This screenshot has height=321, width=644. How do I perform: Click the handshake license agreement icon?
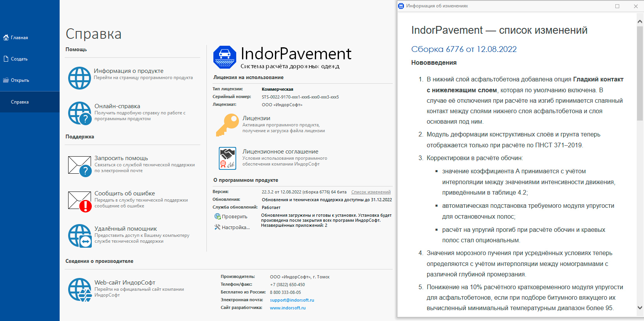(227, 158)
